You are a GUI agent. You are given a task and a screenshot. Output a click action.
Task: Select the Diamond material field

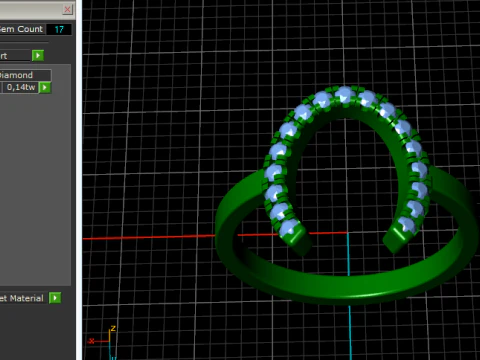pos(25,75)
